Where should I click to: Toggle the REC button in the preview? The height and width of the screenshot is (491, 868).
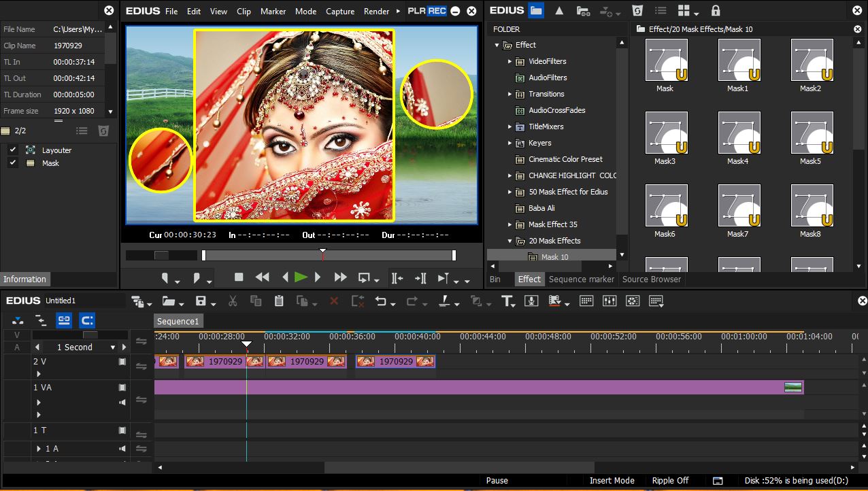coord(436,11)
